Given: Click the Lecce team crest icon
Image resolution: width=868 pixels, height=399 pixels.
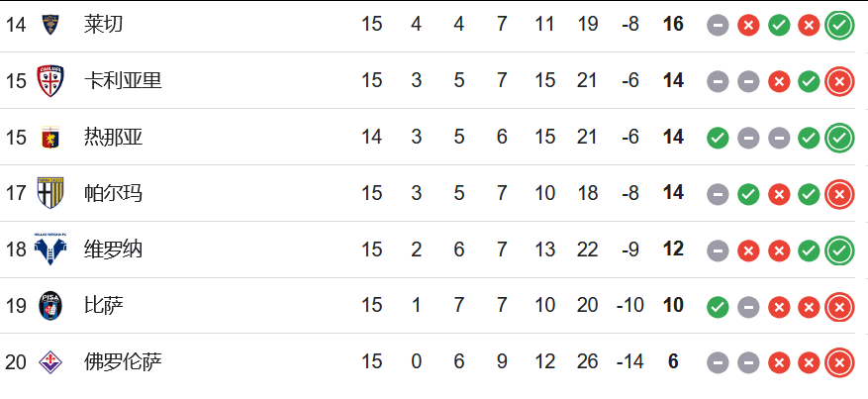Looking at the screenshot, I should tap(50, 25).
